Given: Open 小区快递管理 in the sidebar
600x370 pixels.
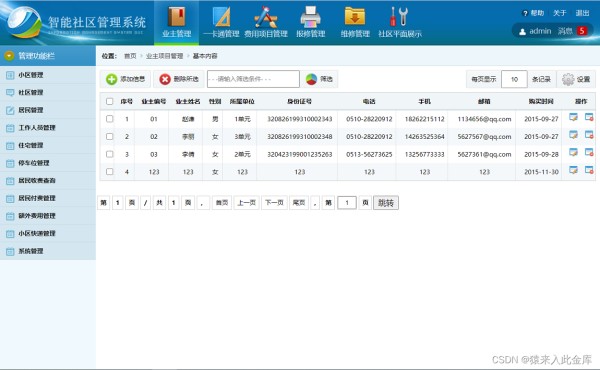Looking at the screenshot, I should tap(48, 233).
